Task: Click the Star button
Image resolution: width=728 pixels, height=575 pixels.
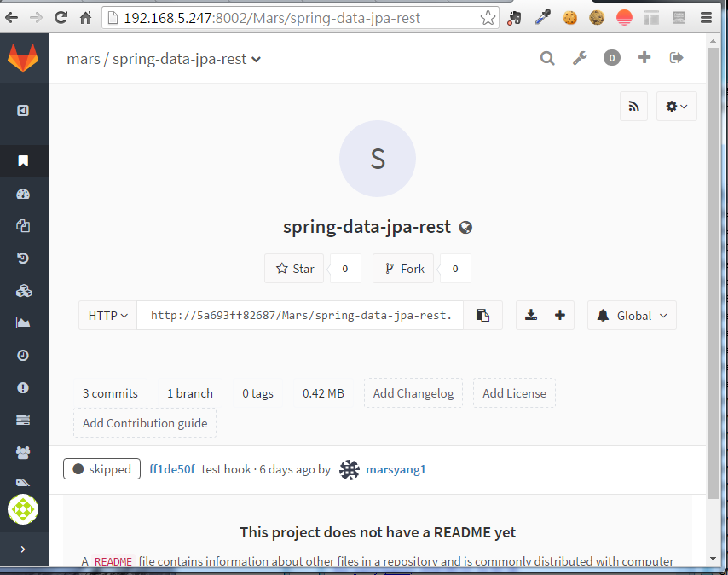Action: (294, 269)
